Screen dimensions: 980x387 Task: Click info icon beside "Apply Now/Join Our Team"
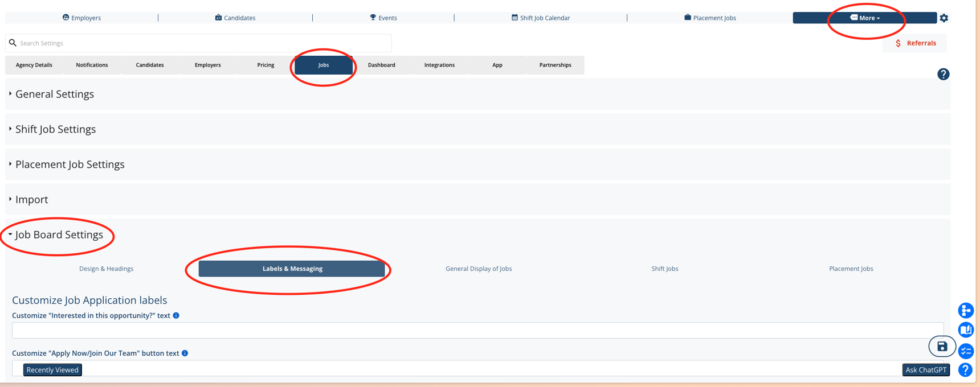pos(185,353)
